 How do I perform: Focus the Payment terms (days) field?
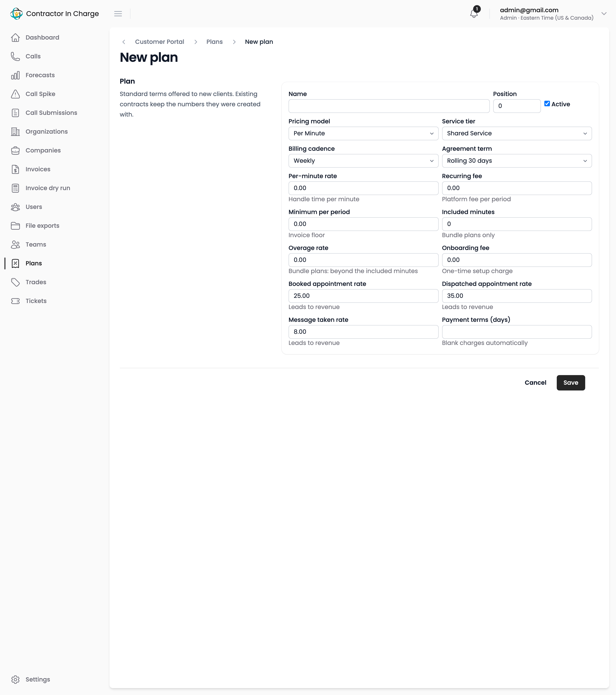(x=517, y=332)
